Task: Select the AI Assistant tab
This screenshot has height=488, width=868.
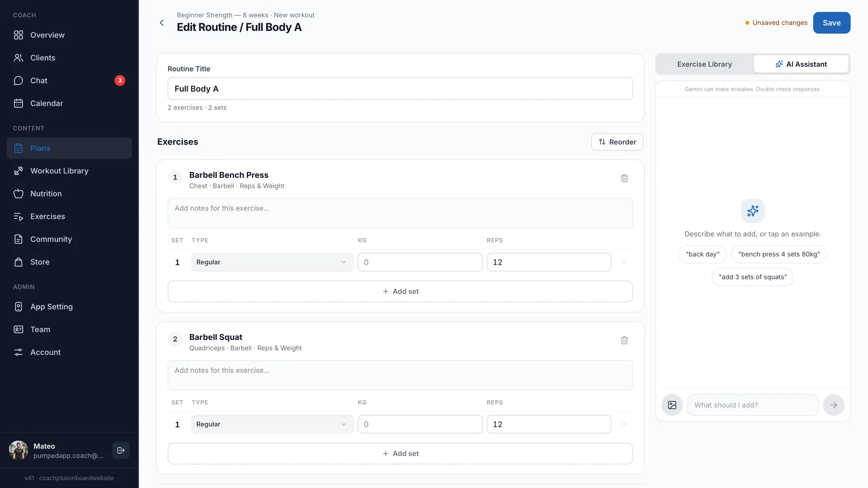Action: pos(801,64)
